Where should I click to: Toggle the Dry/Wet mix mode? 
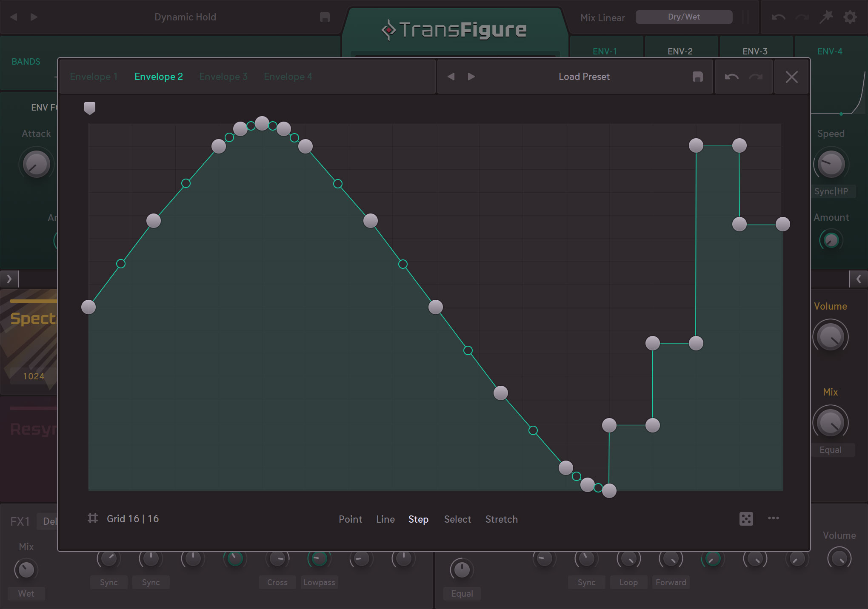tap(684, 17)
